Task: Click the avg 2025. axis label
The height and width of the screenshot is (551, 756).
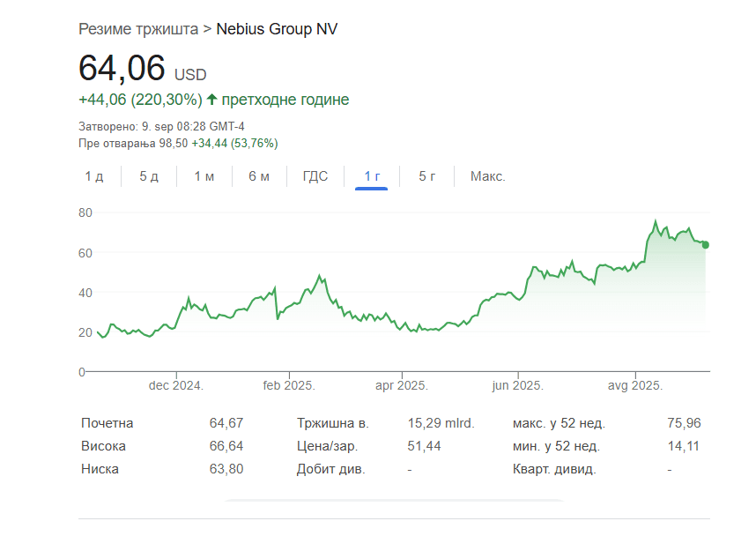Action: 635,385
